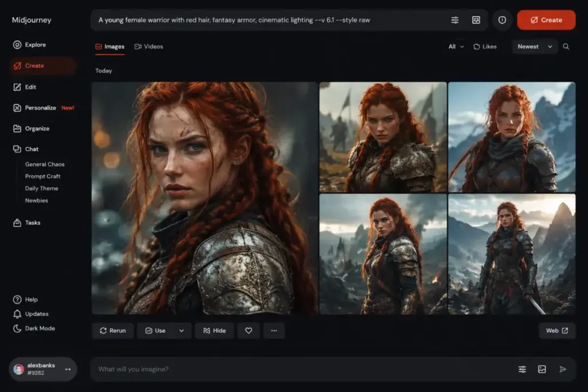Open the Prompt Craft chat room
588x392 pixels.
coord(42,176)
